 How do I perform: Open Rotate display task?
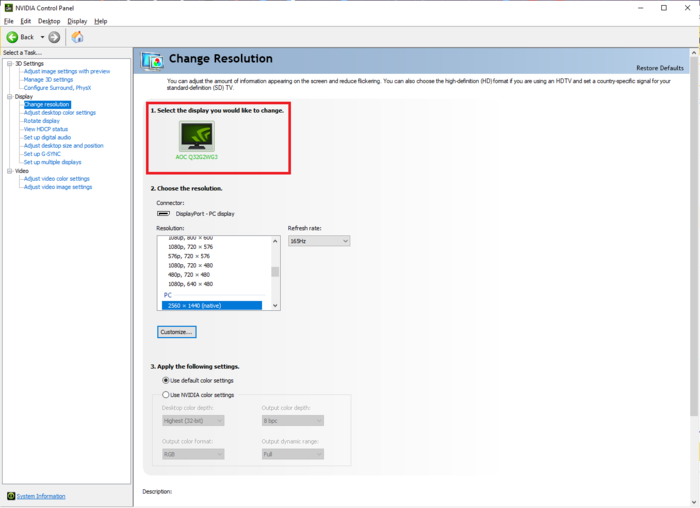click(42, 121)
